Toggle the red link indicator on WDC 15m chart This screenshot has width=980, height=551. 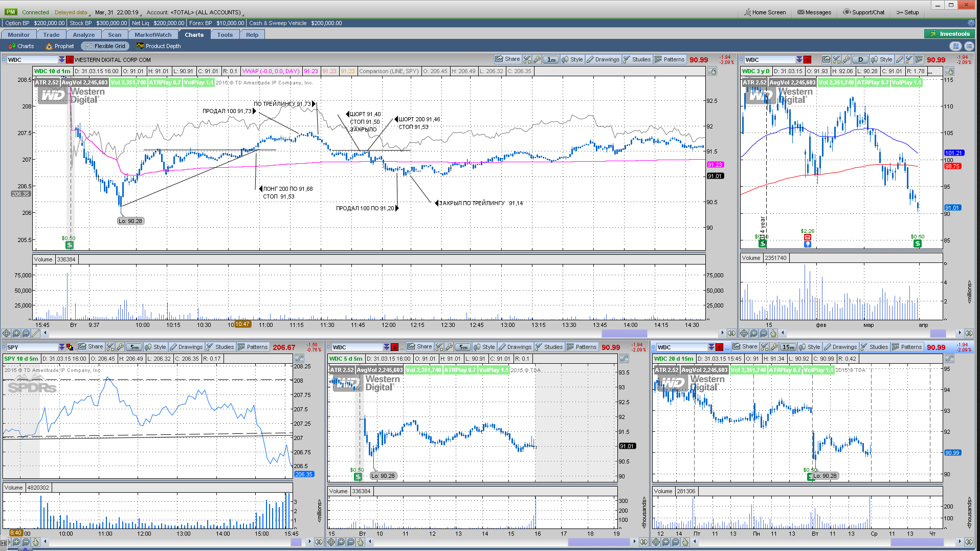pyautogui.click(x=719, y=347)
